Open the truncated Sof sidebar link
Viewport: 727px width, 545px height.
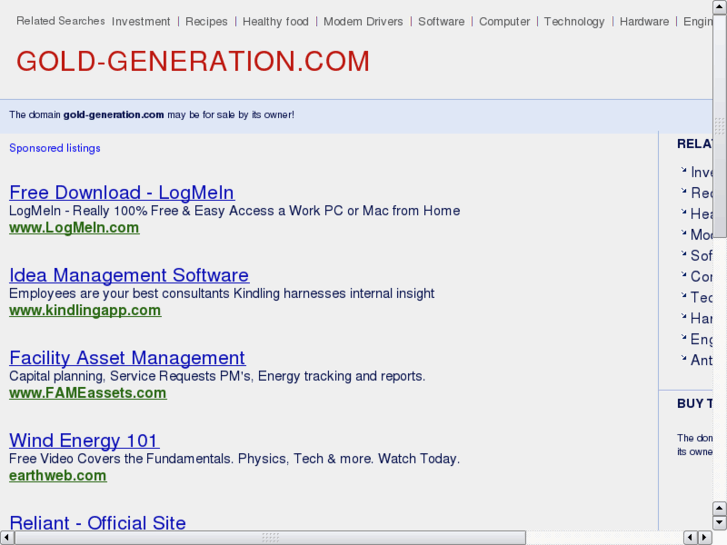(x=701, y=256)
